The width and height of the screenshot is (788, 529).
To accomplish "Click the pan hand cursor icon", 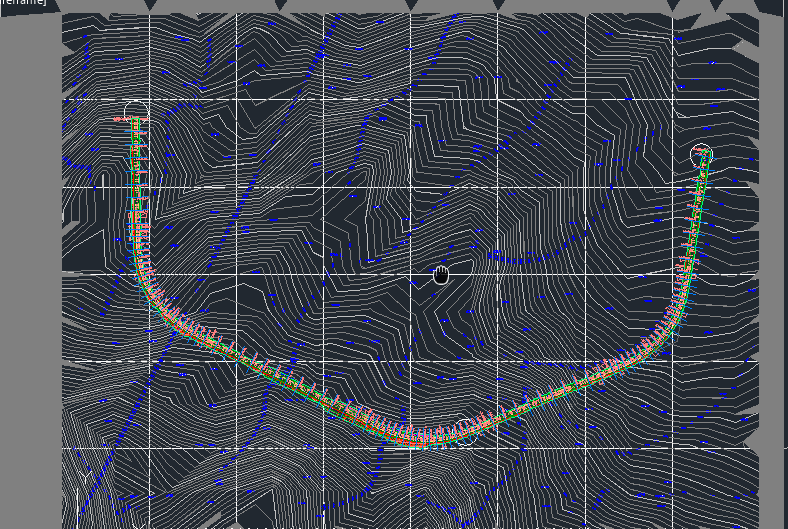I will [x=441, y=274].
